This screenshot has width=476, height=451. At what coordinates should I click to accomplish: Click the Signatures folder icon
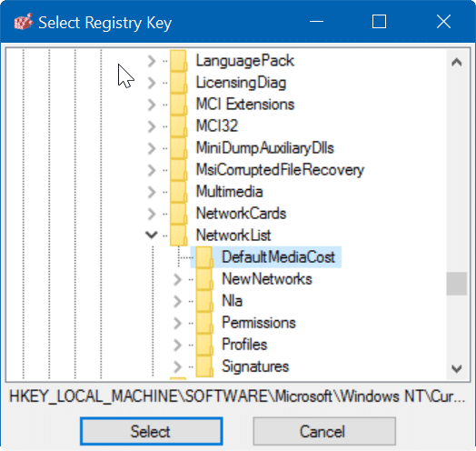204,366
